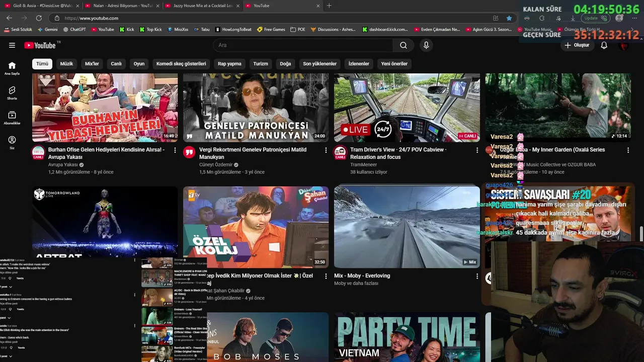Open Ana Sayfa in the sidebar
Screen dimensions: 644x362
click(12, 68)
